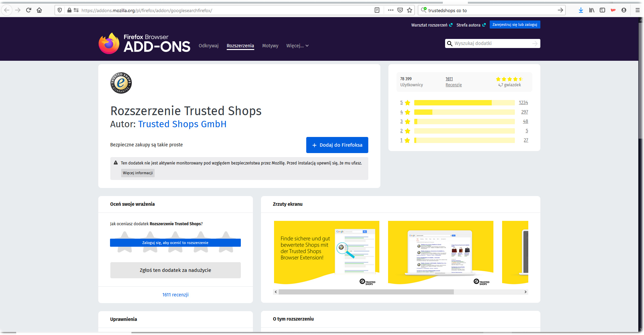Click the address bar URL
The height and width of the screenshot is (335, 644).
click(147, 10)
